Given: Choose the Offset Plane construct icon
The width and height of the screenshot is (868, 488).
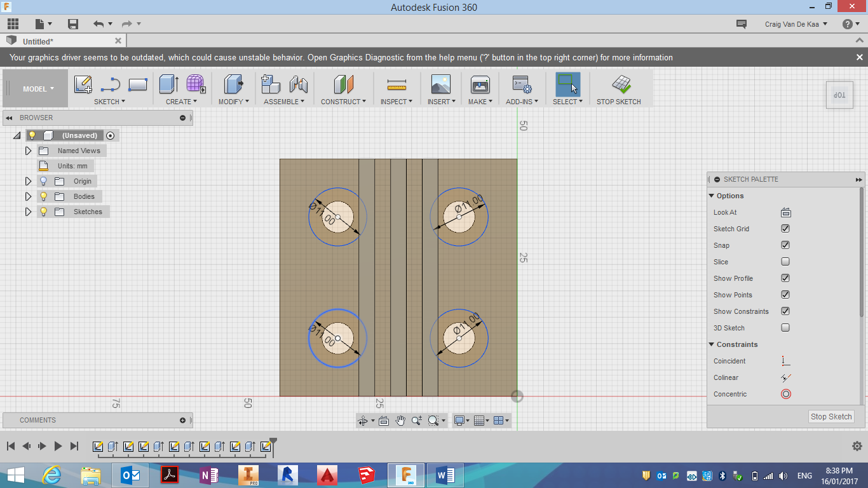Looking at the screenshot, I should click(x=344, y=85).
